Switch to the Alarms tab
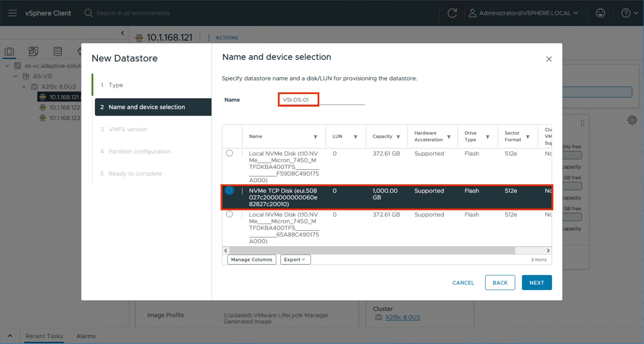The width and height of the screenshot is (644, 344). click(86, 336)
